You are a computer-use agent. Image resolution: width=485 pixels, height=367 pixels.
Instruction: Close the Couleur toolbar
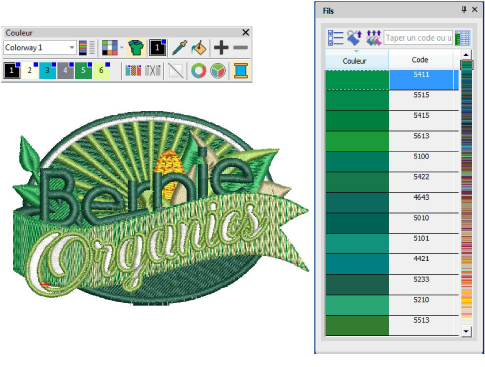click(246, 32)
